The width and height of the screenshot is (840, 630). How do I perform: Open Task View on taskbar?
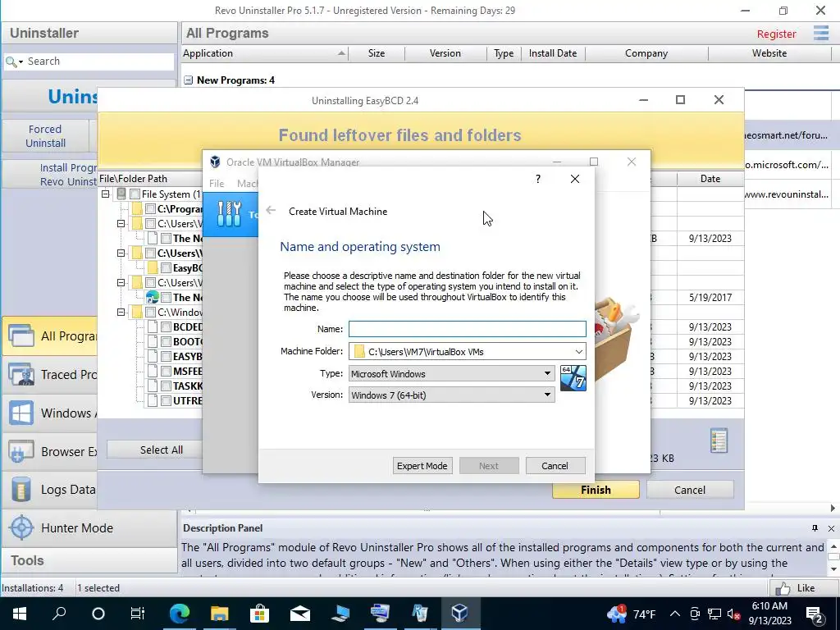[x=138, y=614]
